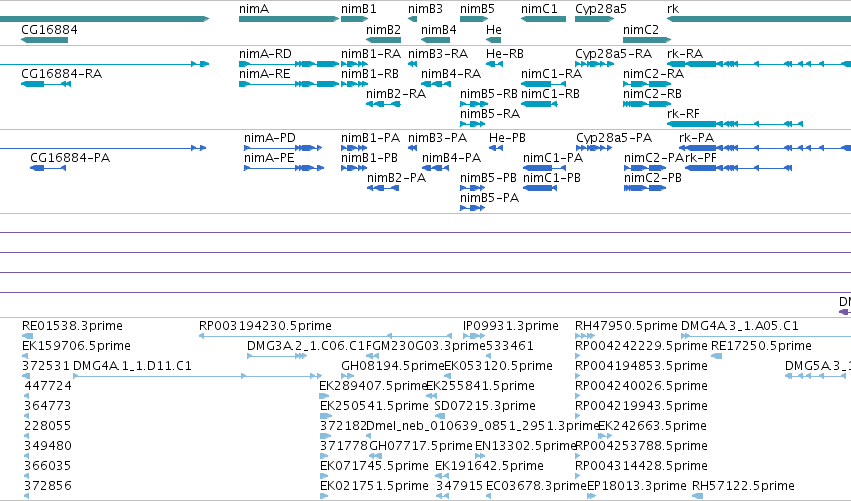Viewport: 851px width, 501px height.
Task: Click the nimC1-PA protein label
Action: [553, 158]
